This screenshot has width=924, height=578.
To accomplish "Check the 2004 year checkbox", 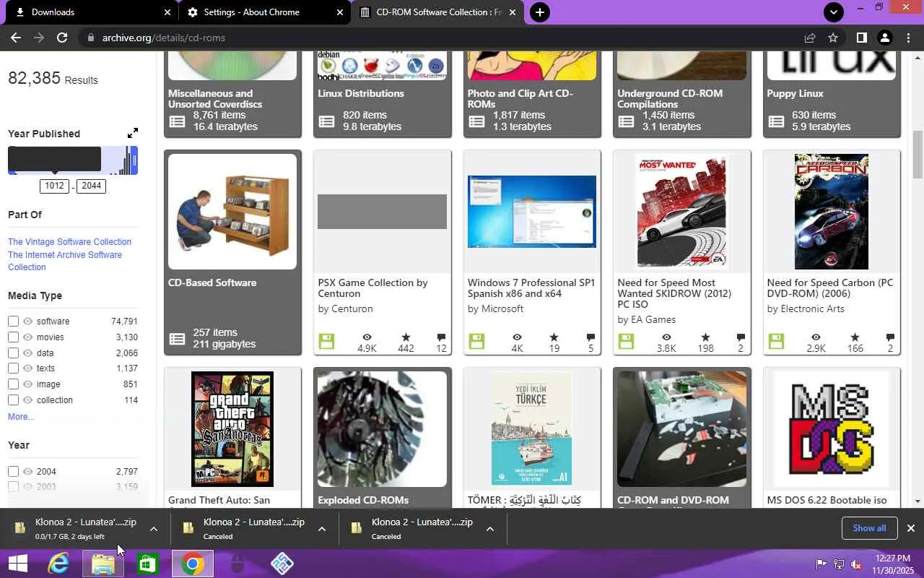I will point(13,472).
